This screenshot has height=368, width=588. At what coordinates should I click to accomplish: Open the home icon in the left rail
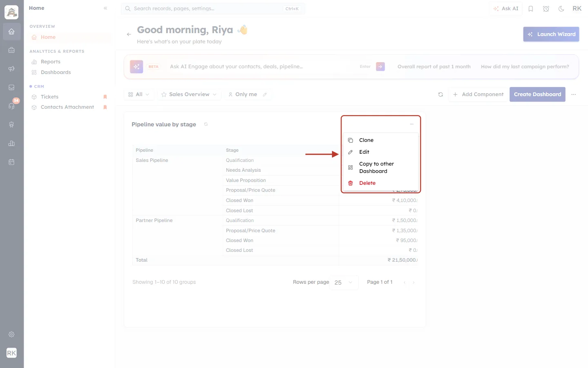11,31
